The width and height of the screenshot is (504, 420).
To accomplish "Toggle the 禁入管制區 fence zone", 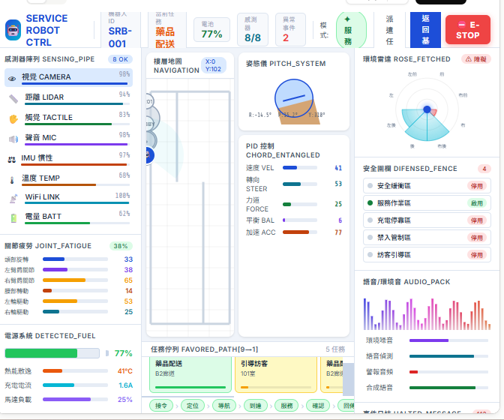I will pos(427,238).
